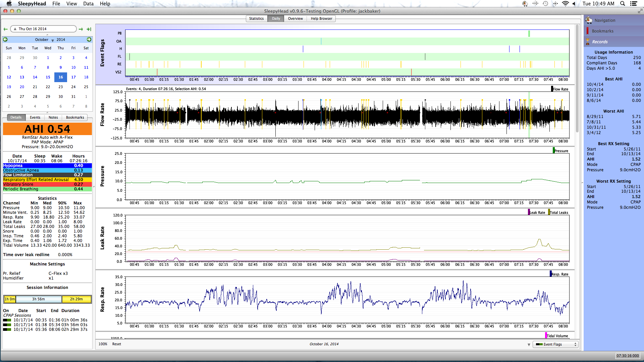Click worst AHI record 8/29/11
Image resolution: width=644 pixels, height=362 pixels.
point(613,117)
